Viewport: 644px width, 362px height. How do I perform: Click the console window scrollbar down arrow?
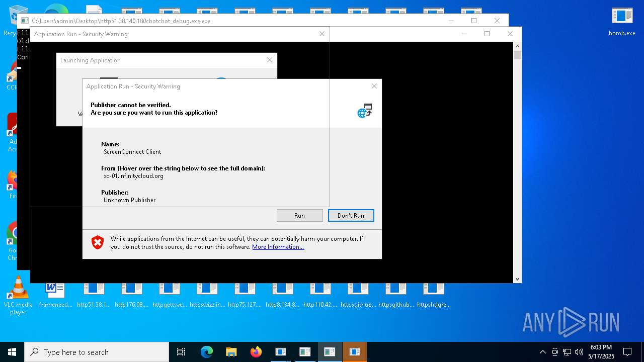517,279
